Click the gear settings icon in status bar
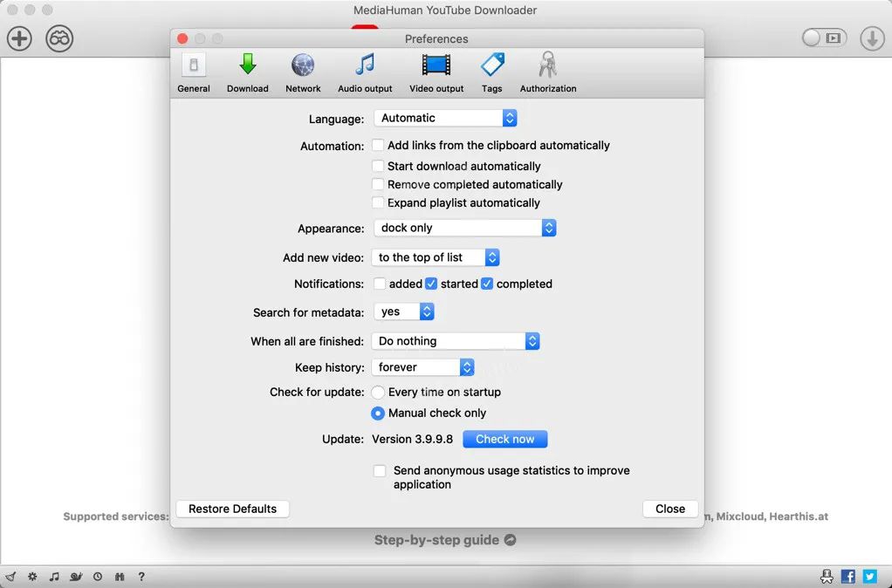 coord(32,577)
